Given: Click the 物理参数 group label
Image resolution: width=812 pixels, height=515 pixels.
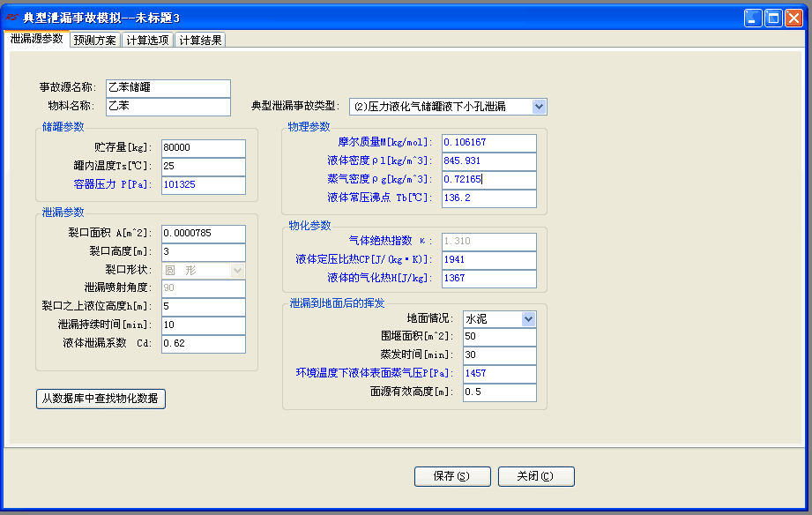Looking at the screenshot, I should click(309, 127).
